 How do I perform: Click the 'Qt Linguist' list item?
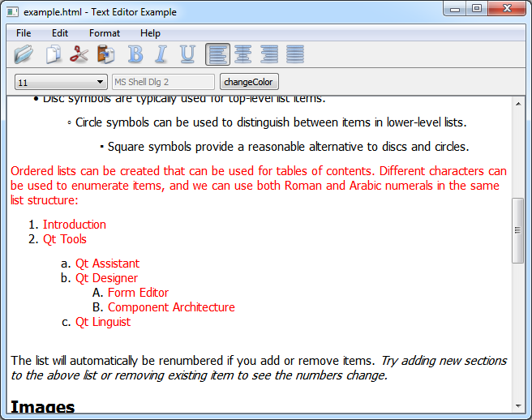103,322
